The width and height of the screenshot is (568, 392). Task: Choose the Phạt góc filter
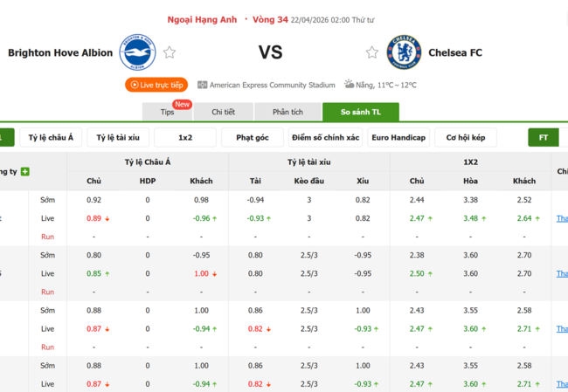253,138
